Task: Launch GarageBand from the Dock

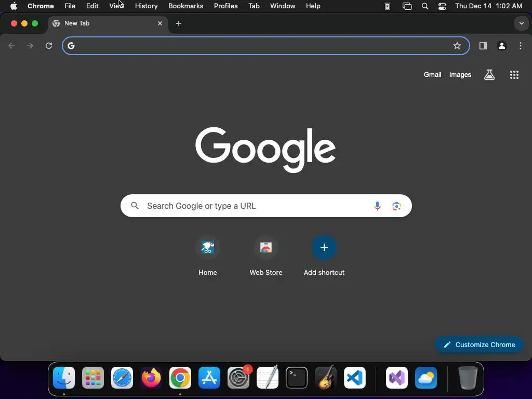Action: 326,378
